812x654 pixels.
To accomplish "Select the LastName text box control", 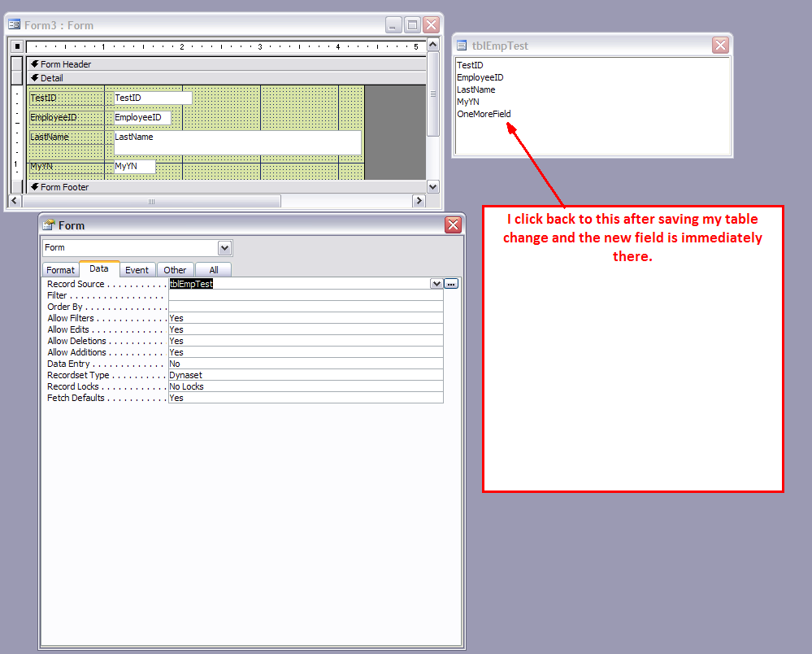I will click(x=237, y=142).
